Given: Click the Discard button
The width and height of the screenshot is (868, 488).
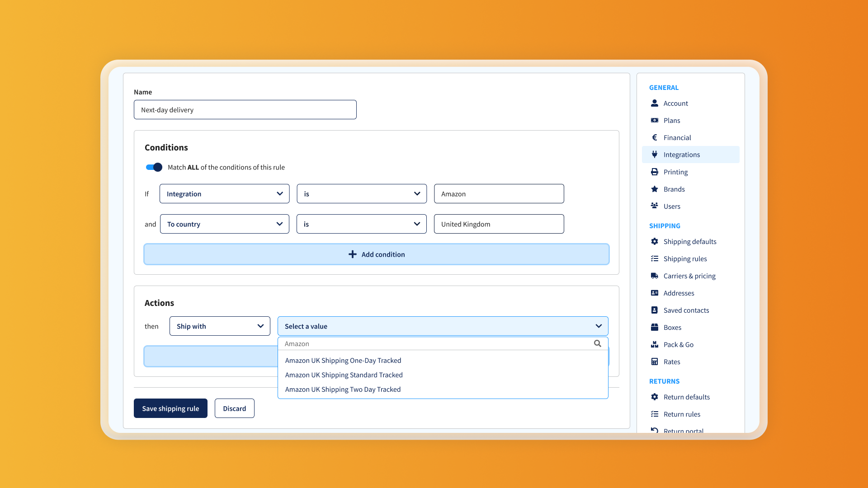Looking at the screenshot, I should [234, 408].
